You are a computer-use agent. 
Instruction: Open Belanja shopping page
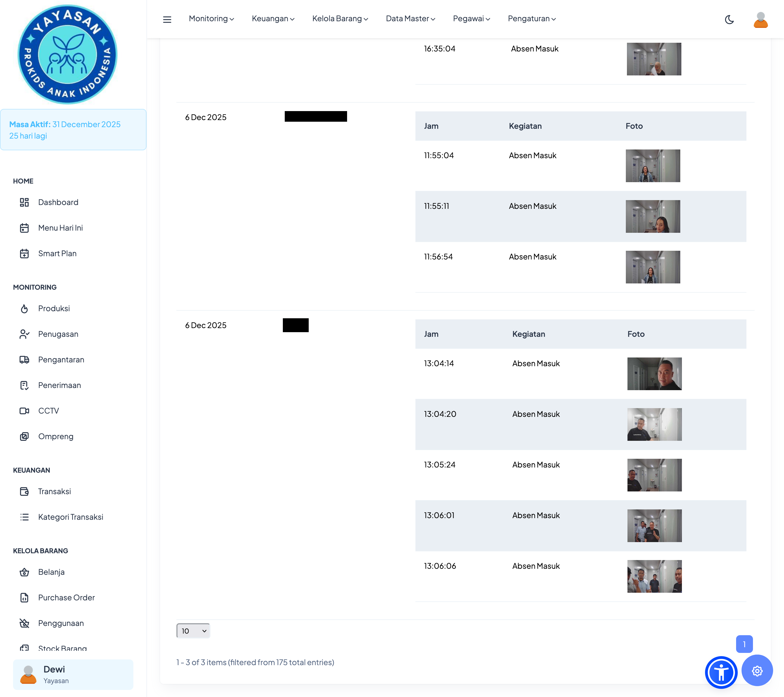pyautogui.click(x=51, y=572)
